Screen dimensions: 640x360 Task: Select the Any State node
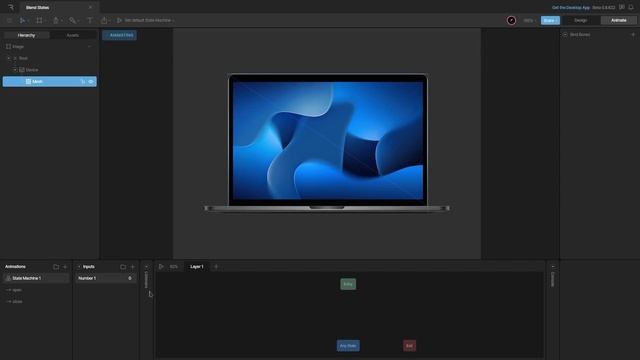[348, 346]
